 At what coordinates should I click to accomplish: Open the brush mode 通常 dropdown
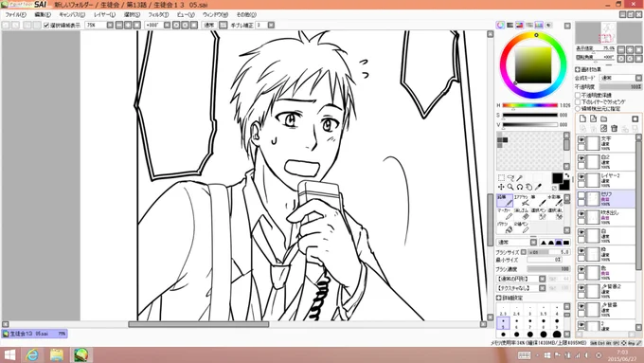point(533,242)
